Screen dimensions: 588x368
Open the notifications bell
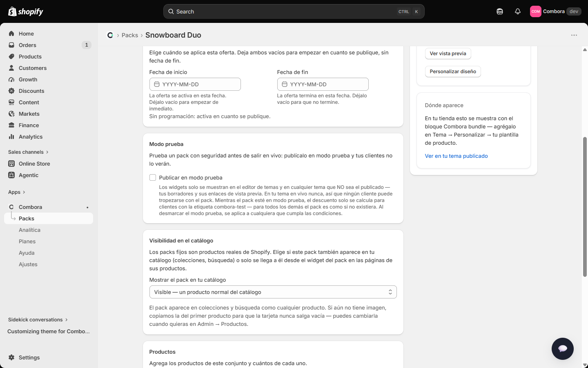518,11
